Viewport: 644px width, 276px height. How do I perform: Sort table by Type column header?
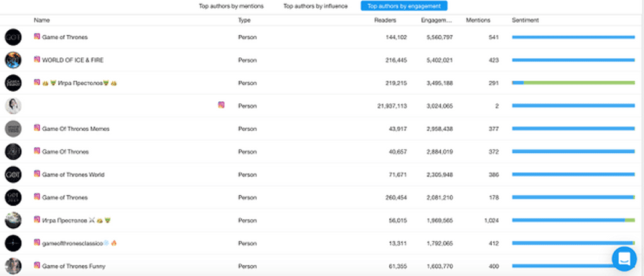point(245,20)
